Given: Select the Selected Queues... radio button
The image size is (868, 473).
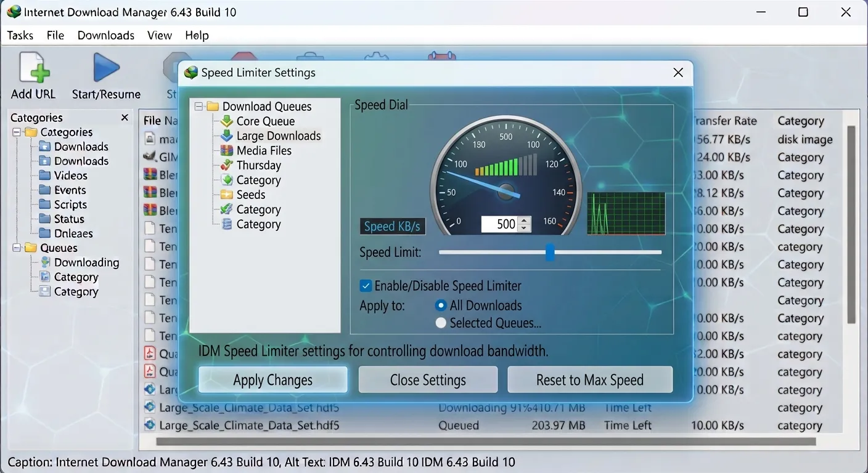Looking at the screenshot, I should [x=441, y=323].
